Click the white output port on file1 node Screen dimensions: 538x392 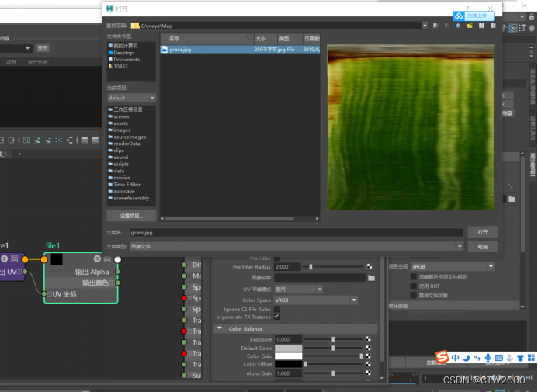118,259
